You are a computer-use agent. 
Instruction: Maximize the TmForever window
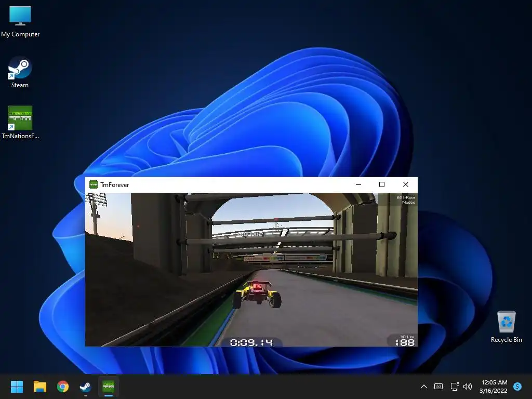[382, 184]
